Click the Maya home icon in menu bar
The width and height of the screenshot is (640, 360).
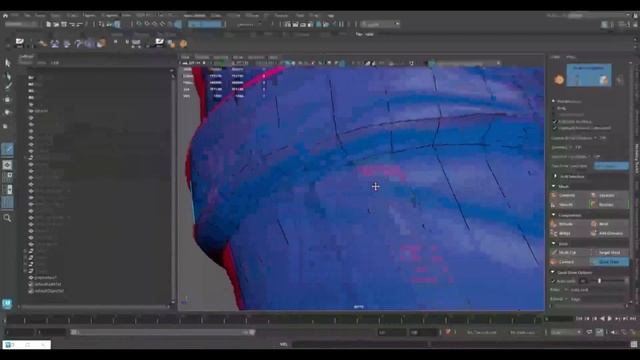5,16
